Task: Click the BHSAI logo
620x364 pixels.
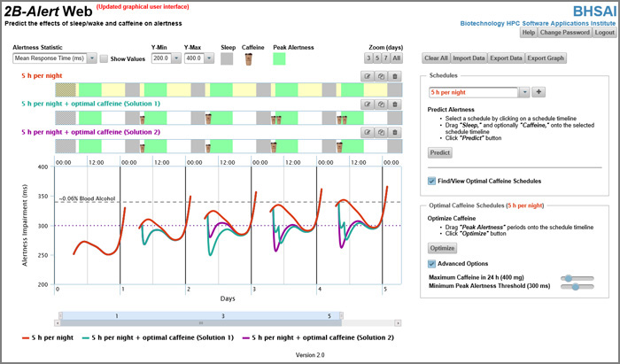Action: [x=594, y=11]
